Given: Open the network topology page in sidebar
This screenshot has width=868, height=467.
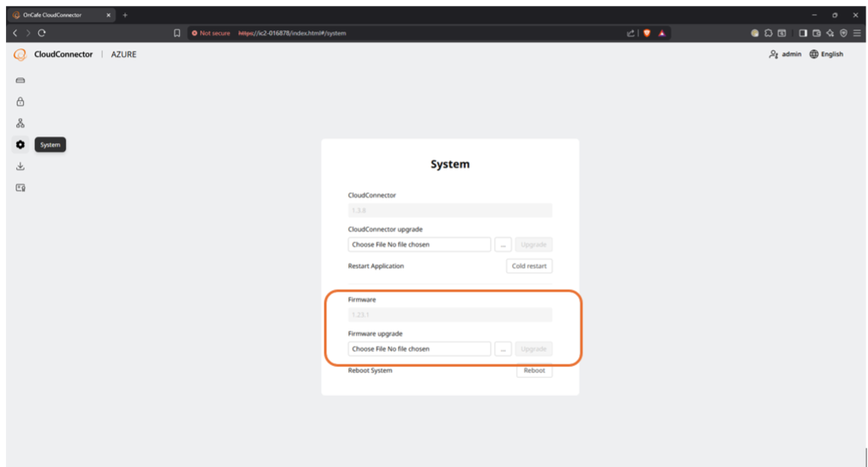Looking at the screenshot, I should [x=20, y=124].
